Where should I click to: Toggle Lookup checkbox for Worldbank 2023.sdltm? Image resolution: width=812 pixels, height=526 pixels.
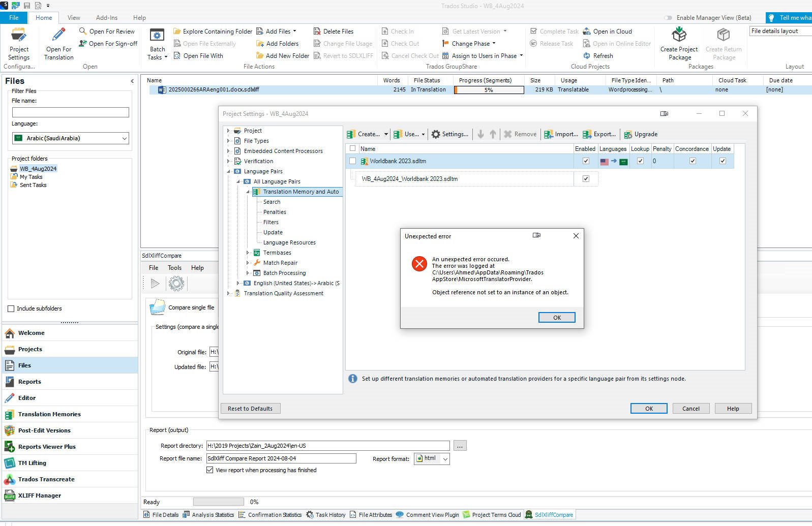pos(640,161)
